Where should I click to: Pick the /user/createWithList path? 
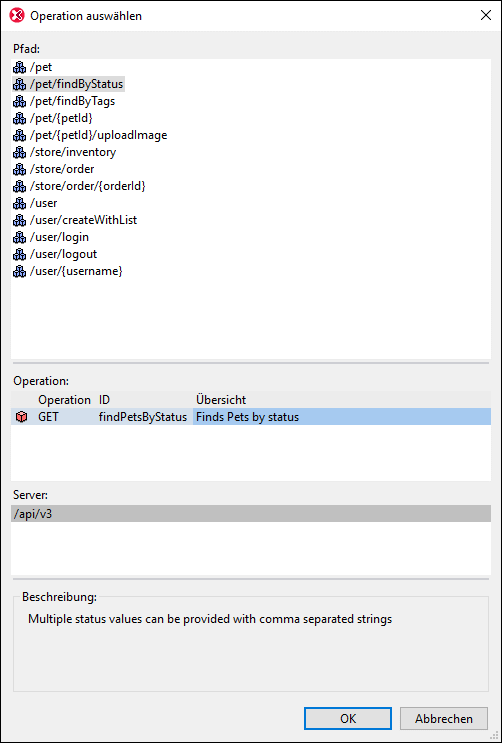(x=83, y=220)
